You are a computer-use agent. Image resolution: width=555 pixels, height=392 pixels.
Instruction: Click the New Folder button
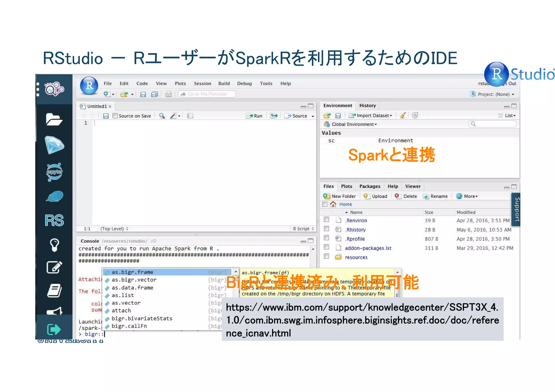pos(339,196)
